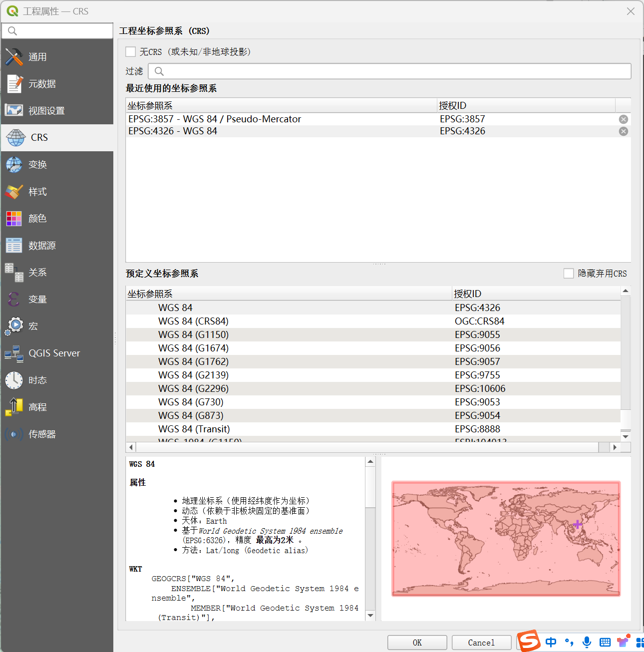Image resolution: width=644 pixels, height=652 pixels.
Task: Select WGS 84 (G1762) in predefined list
Action: 193,361
